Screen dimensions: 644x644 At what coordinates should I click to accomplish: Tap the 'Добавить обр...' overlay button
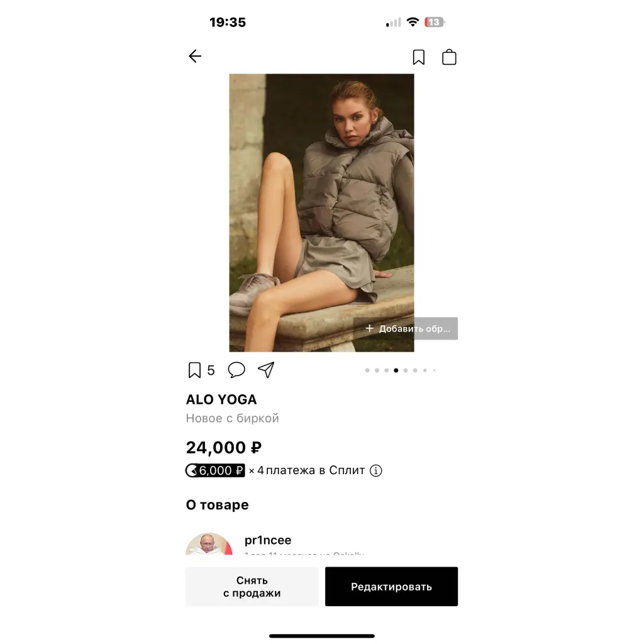(x=406, y=328)
